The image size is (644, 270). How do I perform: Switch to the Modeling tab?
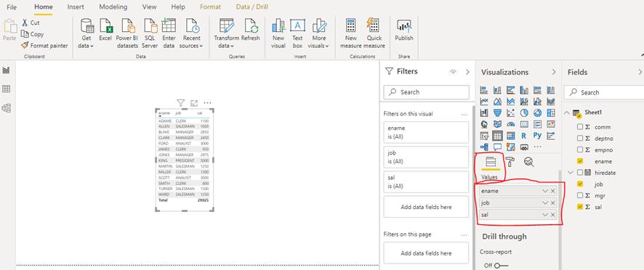113,7
